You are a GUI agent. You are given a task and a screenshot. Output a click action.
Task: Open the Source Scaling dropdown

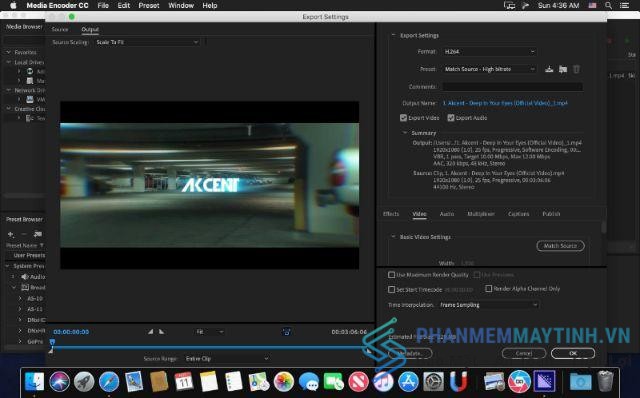[147, 42]
